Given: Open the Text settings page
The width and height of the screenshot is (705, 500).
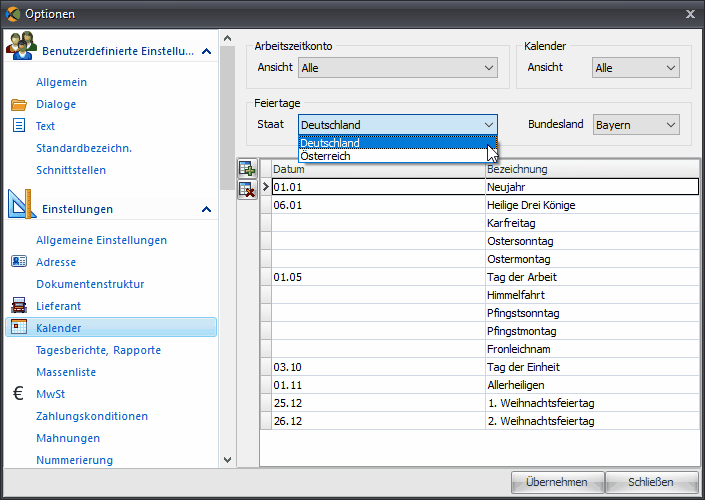Looking at the screenshot, I should [x=45, y=126].
